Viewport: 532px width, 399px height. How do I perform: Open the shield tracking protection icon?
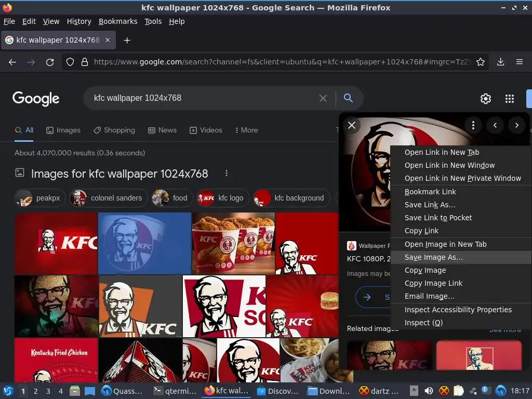(x=70, y=62)
